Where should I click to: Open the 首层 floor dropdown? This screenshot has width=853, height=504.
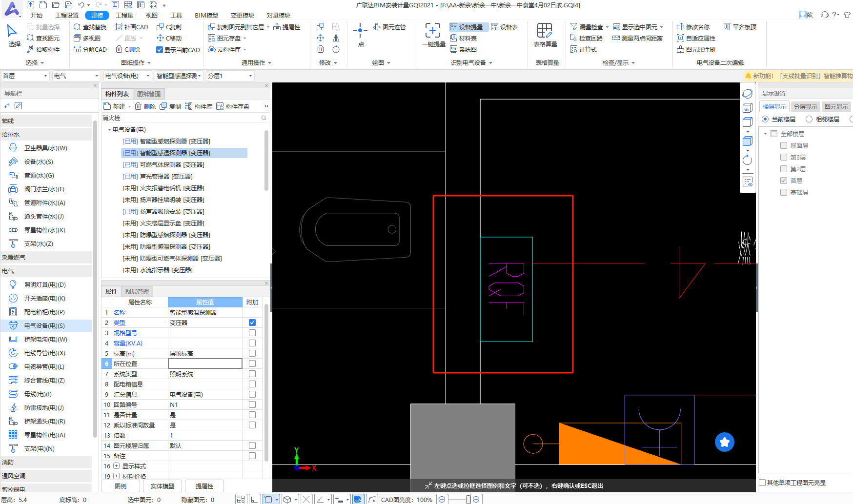[25, 76]
